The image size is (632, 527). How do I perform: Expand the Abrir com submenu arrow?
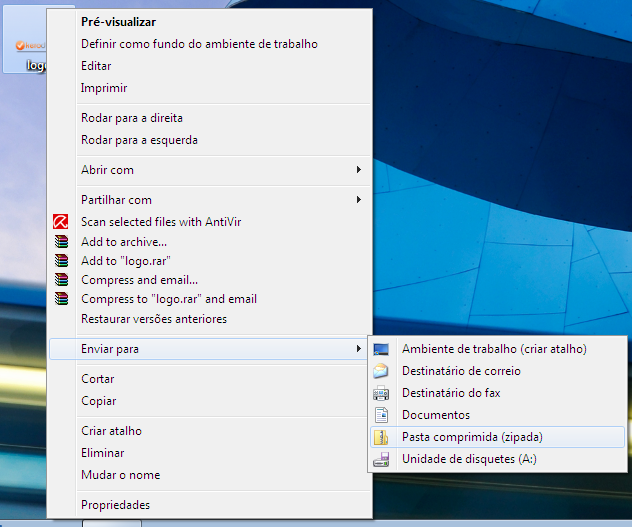pyautogui.click(x=359, y=170)
